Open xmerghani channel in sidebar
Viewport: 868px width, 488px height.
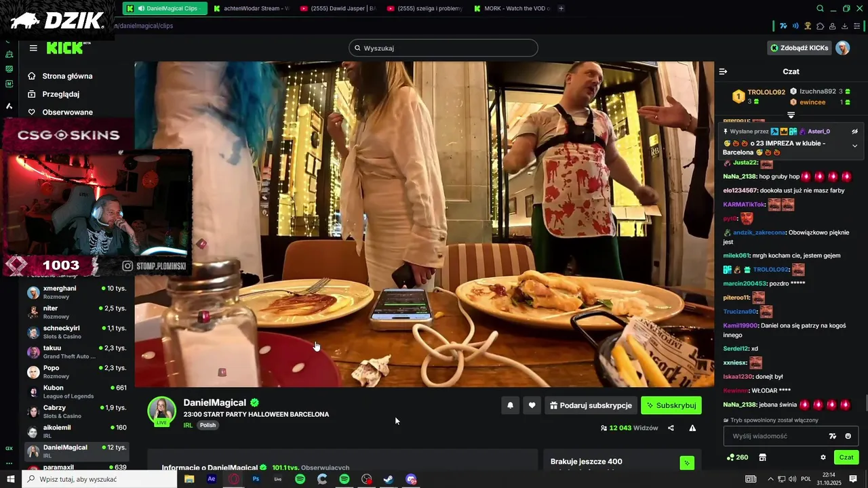tap(77, 292)
